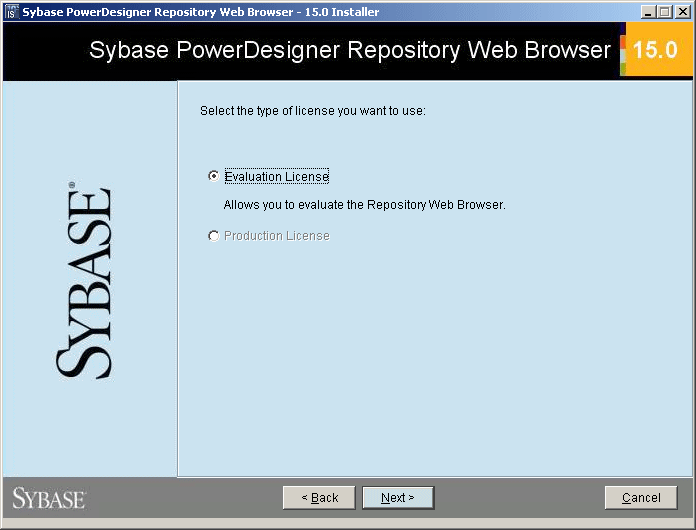Viewport: 696px width, 530px height.
Task: Cancel the installer
Action: (x=641, y=498)
